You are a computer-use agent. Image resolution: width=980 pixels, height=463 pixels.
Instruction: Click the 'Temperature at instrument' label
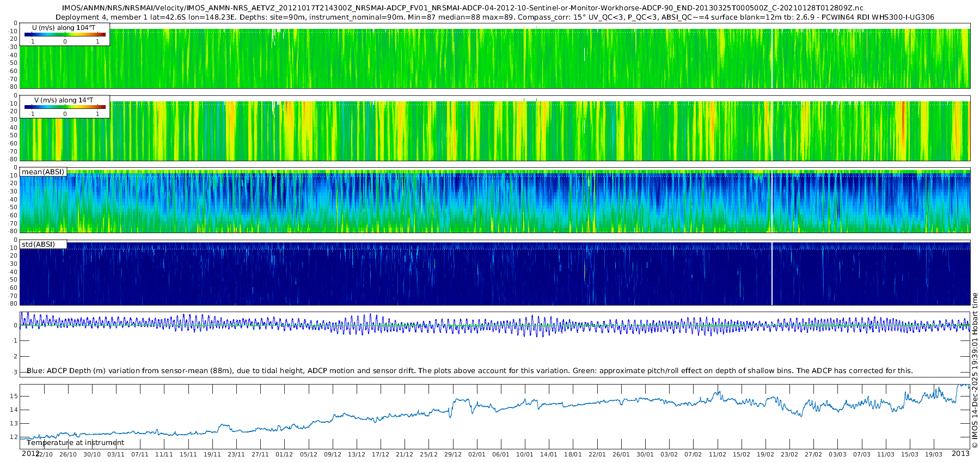[x=75, y=443]
